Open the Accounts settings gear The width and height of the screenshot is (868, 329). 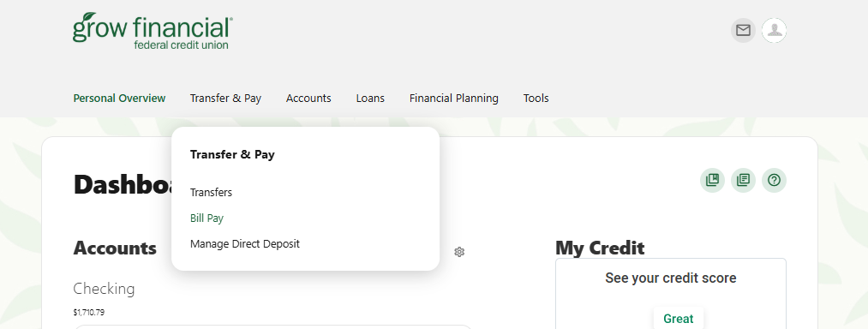click(x=459, y=252)
